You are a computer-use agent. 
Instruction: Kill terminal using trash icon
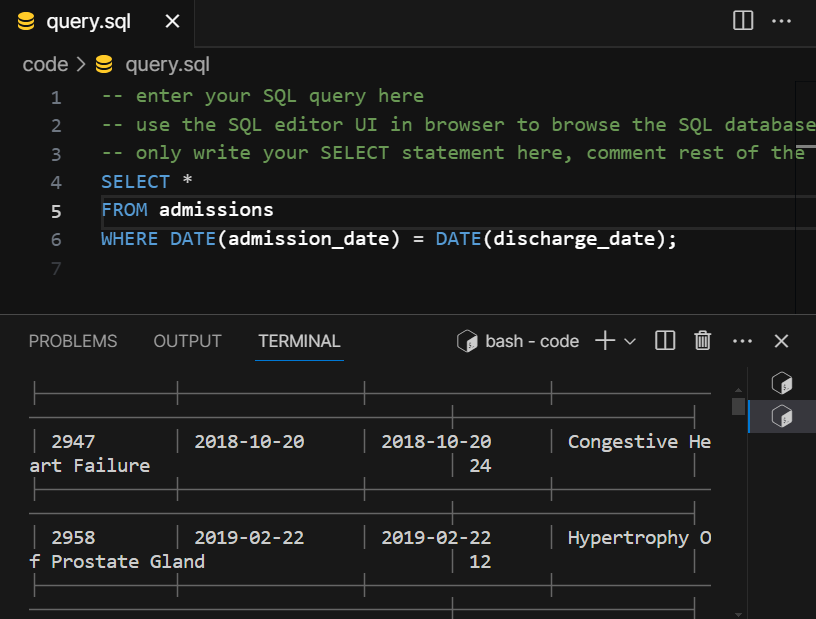pyautogui.click(x=703, y=341)
